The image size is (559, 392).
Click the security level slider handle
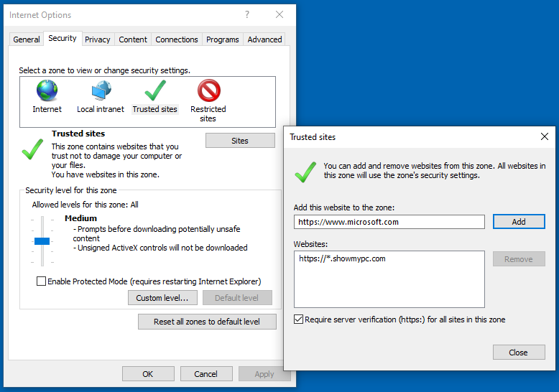point(42,241)
